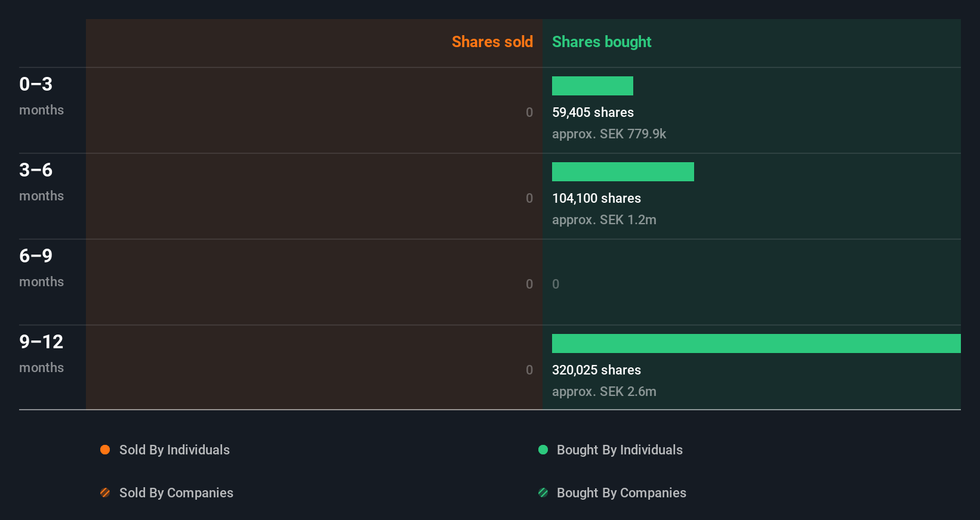Click the approx. SEK 1.2m text
The width and height of the screenshot is (980, 520).
pos(604,219)
